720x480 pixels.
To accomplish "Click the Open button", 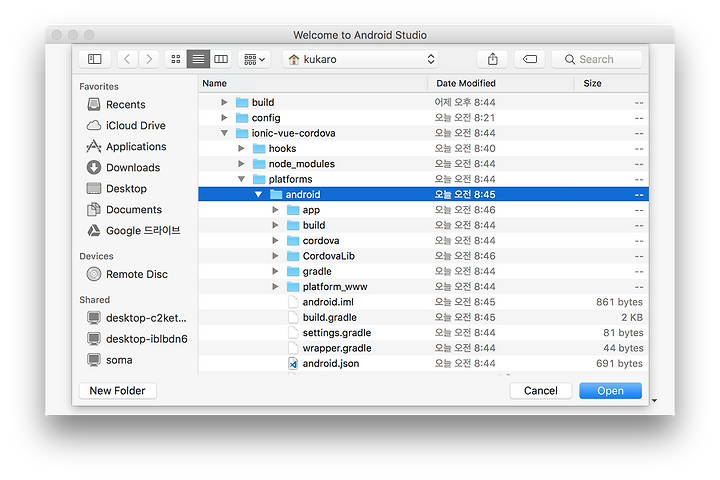I will pos(610,391).
